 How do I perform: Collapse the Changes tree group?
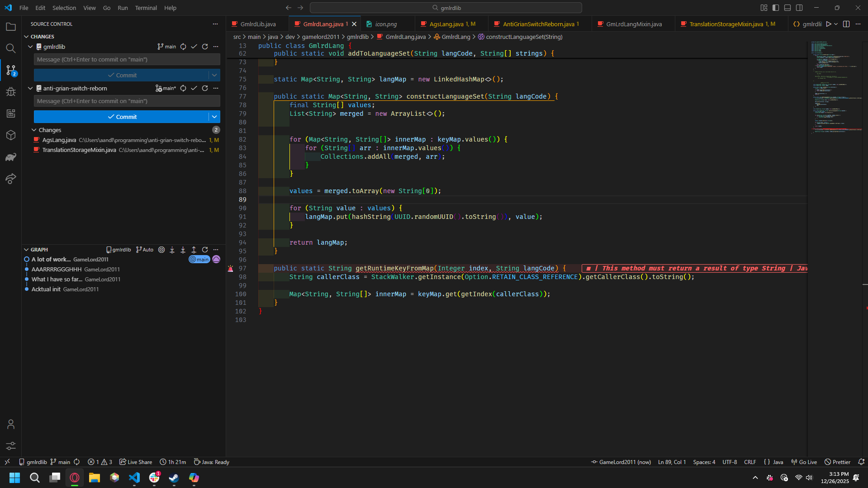click(34, 130)
